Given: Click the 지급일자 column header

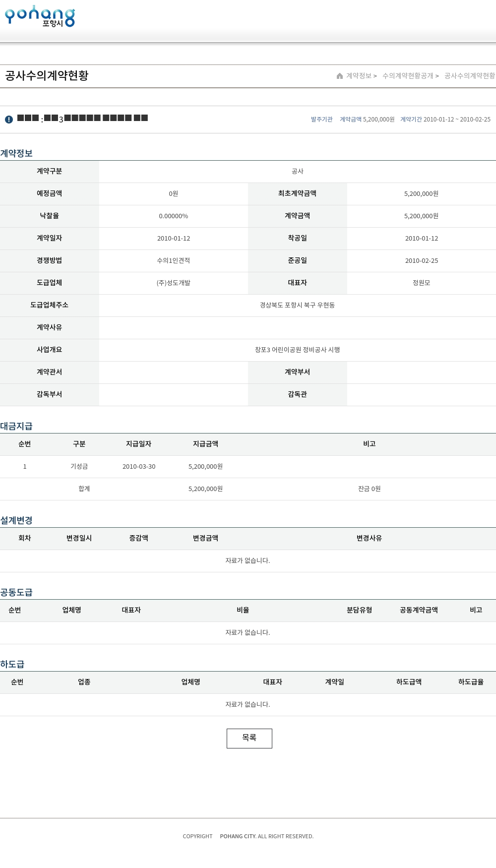Looking at the screenshot, I should pos(138,444).
